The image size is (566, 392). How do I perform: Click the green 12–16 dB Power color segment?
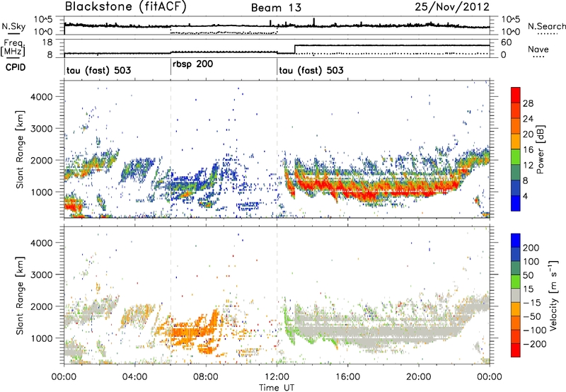[516, 157]
